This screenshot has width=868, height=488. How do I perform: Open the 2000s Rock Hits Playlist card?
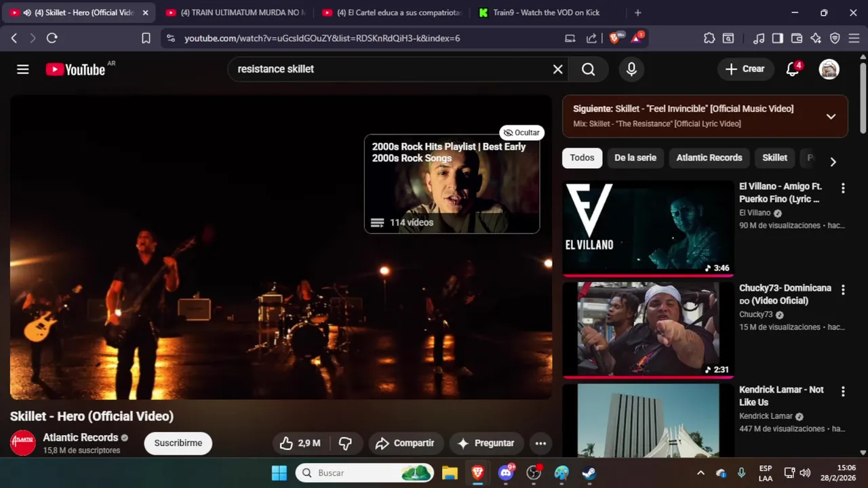452,184
